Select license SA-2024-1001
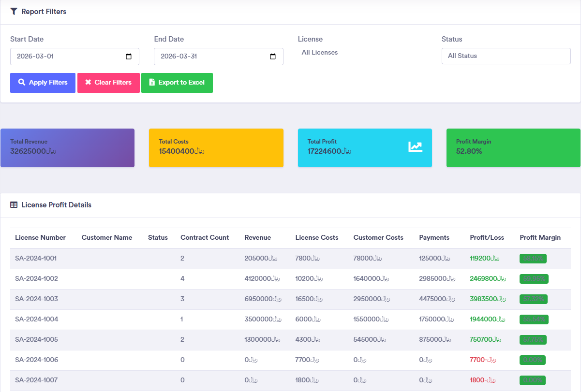Image resolution: width=581 pixels, height=392 pixels. point(36,259)
